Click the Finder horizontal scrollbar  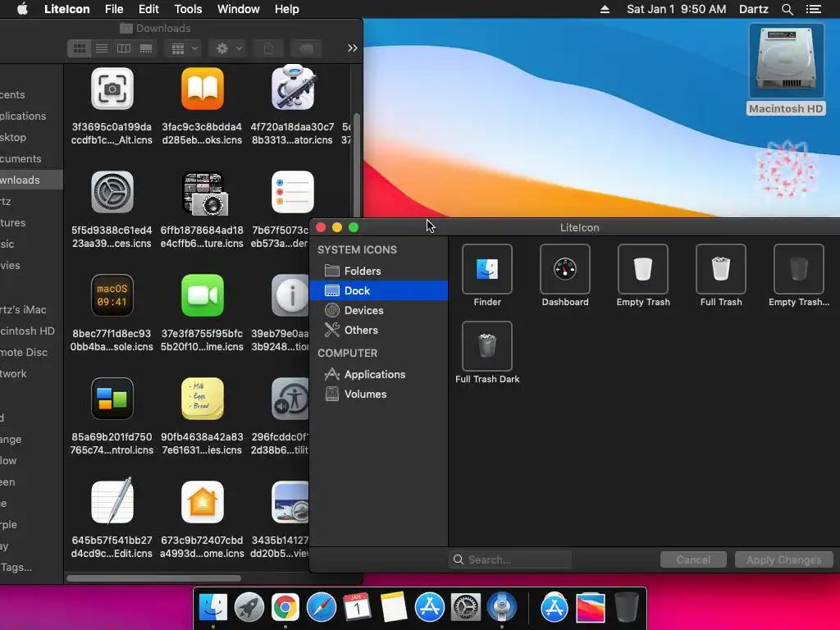point(153,578)
